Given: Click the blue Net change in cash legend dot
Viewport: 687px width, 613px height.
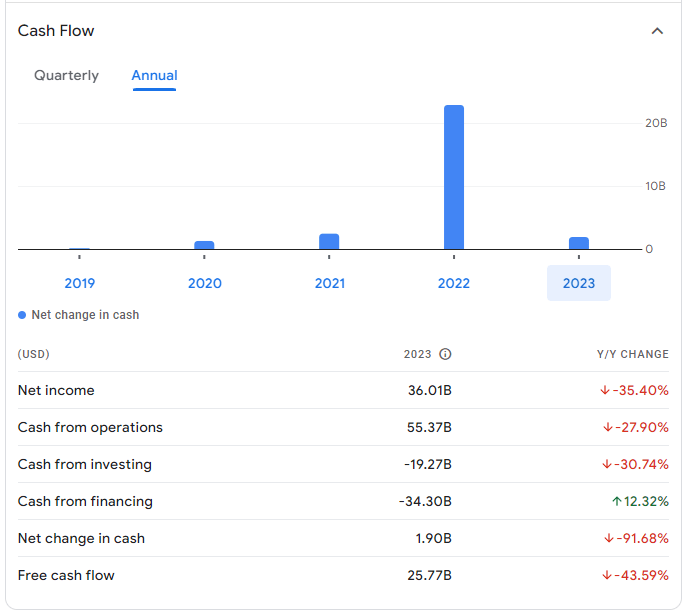Looking at the screenshot, I should 22,315.
